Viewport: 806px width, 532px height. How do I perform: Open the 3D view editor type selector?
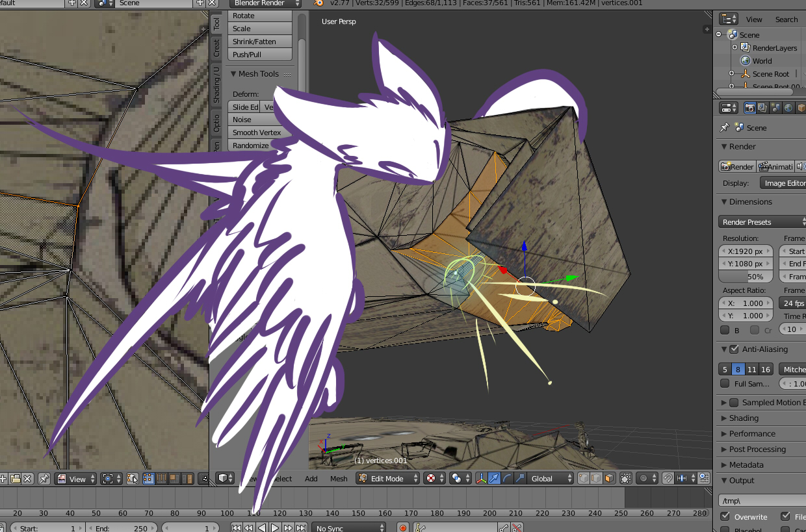click(x=225, y=479)
